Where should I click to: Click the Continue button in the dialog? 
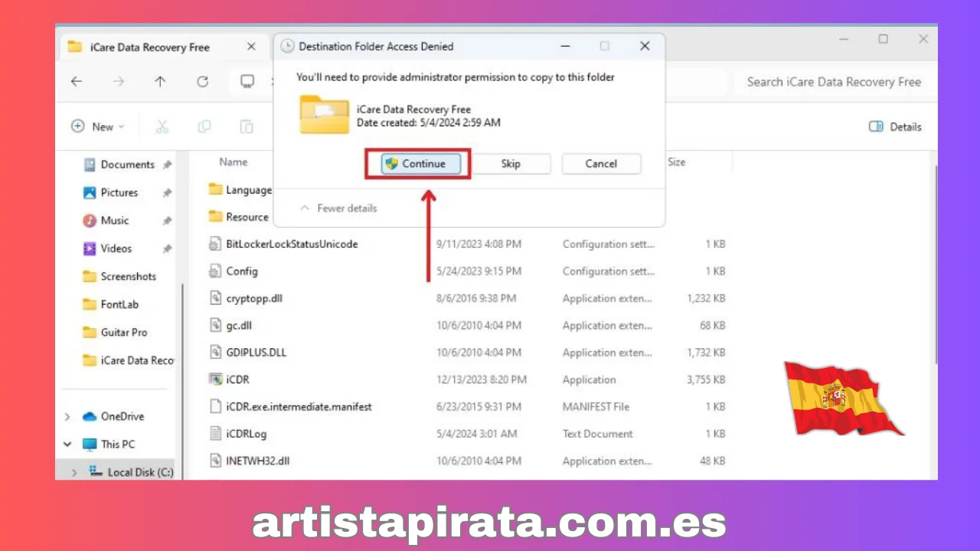tap(421, 164)
